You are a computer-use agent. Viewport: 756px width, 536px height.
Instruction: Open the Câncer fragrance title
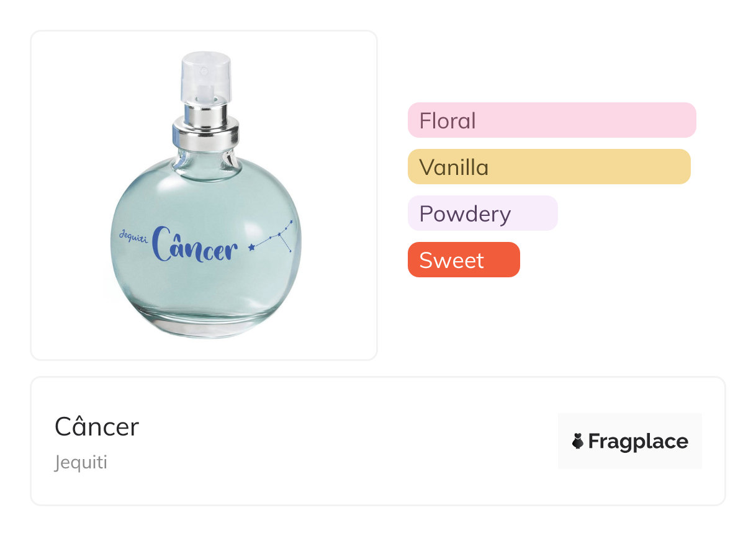97,427
